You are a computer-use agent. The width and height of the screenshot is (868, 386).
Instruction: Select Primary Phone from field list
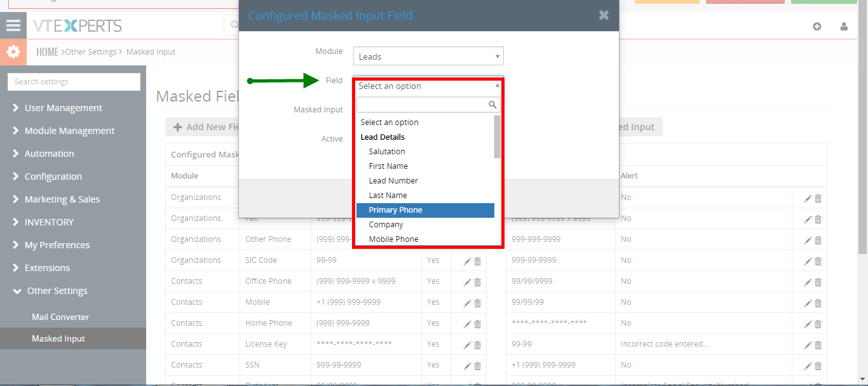(425, 210)
